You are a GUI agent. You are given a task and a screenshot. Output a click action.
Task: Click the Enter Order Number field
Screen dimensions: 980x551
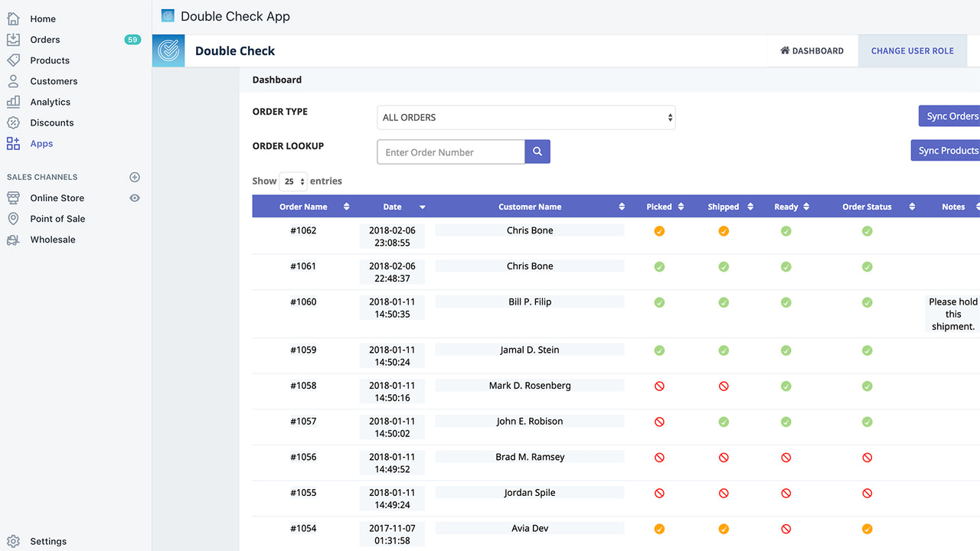pyautogui.click(x=450, y=152)
